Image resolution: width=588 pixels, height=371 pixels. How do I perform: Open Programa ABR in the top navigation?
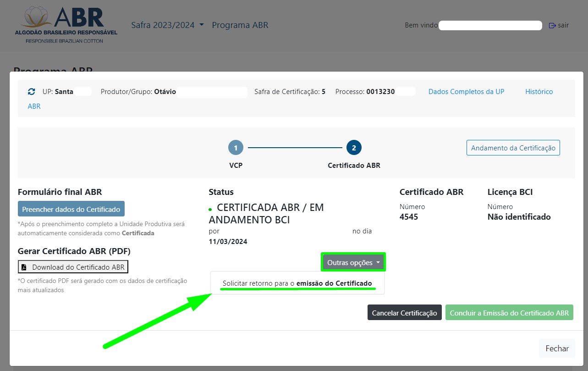point(240,25)
